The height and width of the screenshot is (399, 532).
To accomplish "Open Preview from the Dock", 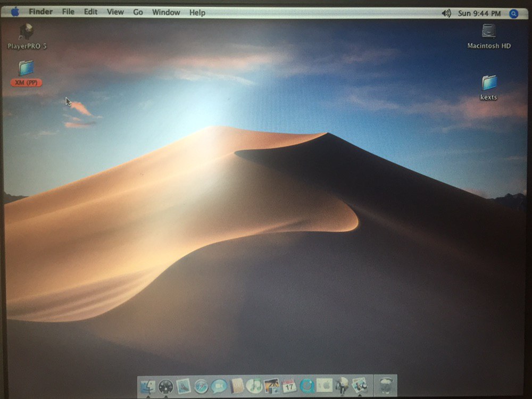I will (x=360, y=386).
